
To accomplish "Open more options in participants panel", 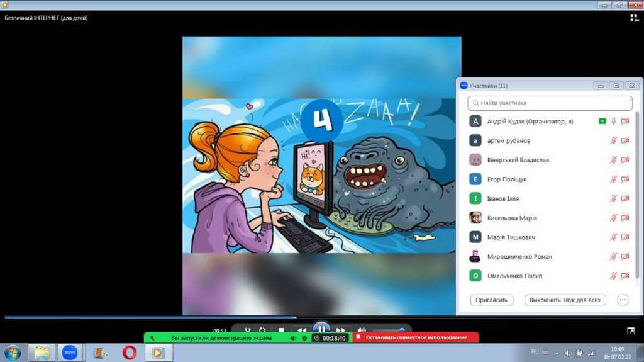I will [x=623, y=300].
